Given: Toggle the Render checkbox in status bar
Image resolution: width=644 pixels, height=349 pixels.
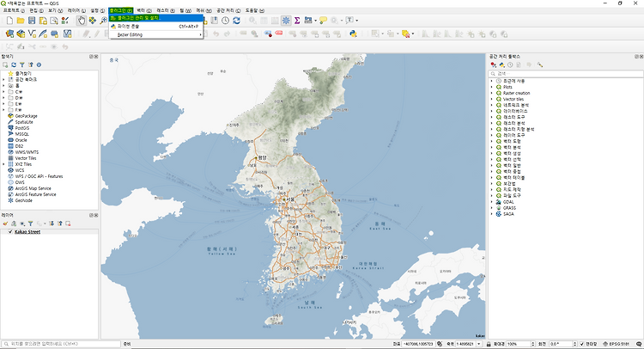Looking at the screenshot, I should pyautogui.click(x=581, y=344).
